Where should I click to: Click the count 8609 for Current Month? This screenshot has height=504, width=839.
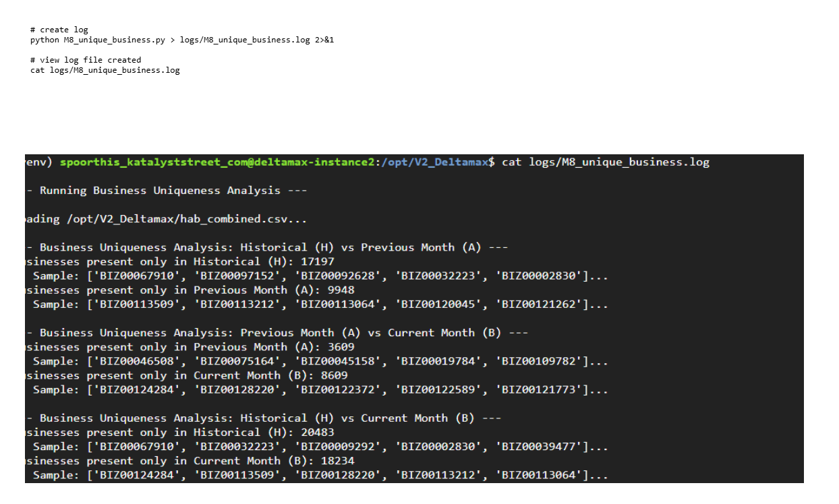point(334,375)
